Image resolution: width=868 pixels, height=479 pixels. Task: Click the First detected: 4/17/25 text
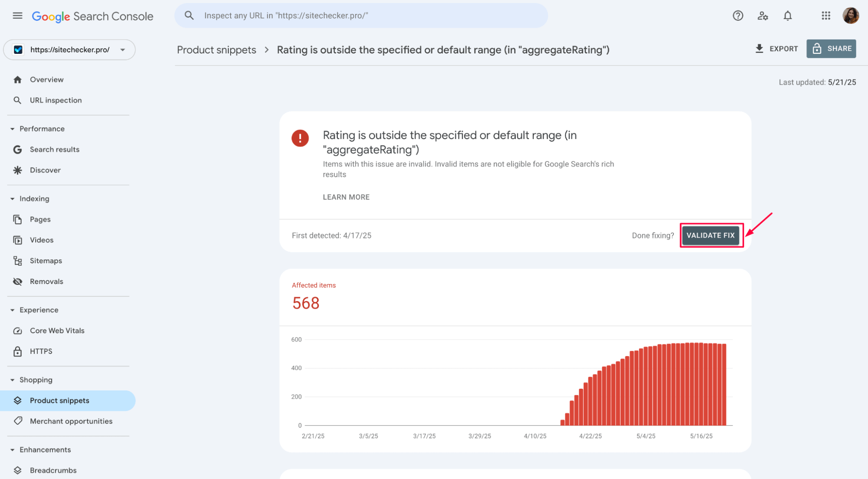(331, 235)
